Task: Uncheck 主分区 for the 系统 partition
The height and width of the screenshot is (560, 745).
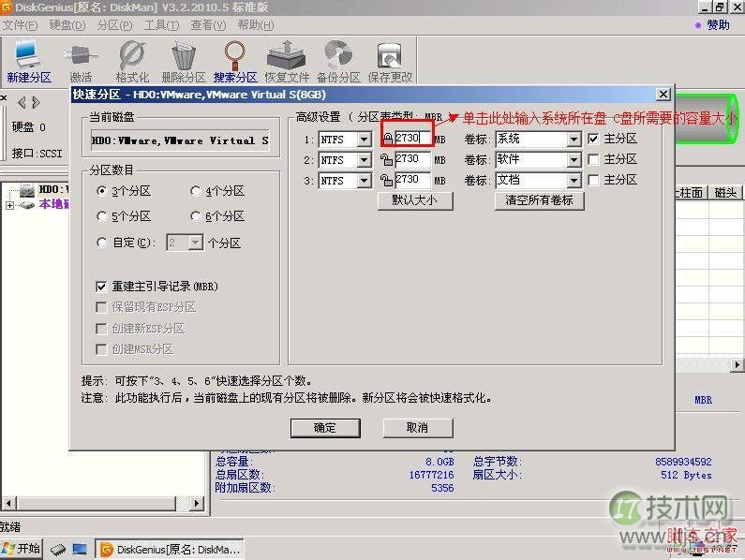Action: 593,139
